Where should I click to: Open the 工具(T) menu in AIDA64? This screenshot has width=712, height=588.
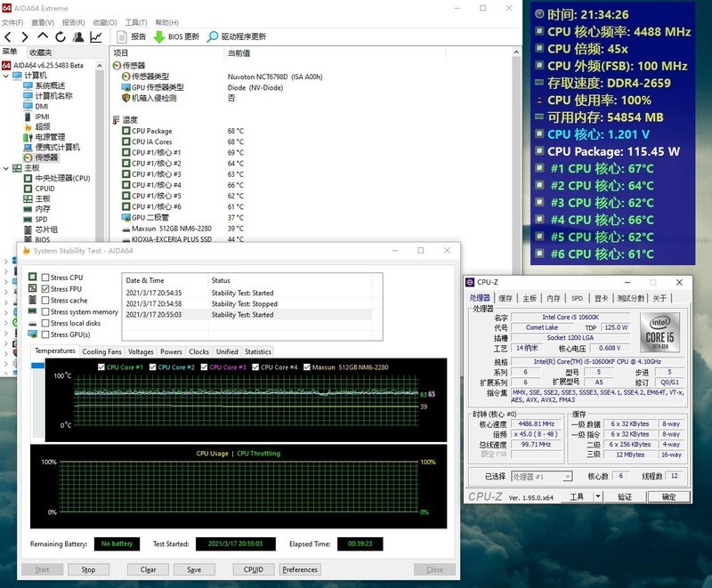coord(136,22)
